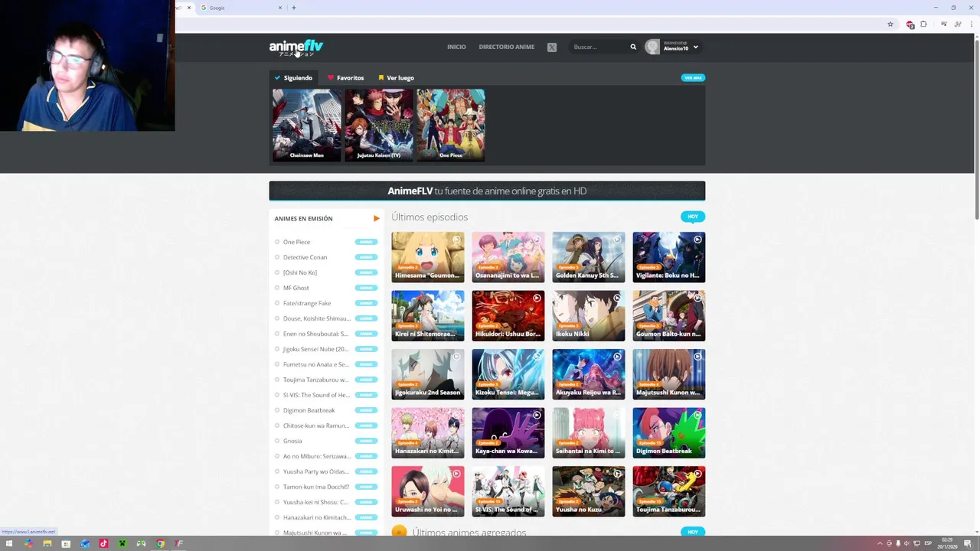This screenshot has width=980, height=551.
Task: Open One Piece followed thumbnail
Action: tap(451, 125)
